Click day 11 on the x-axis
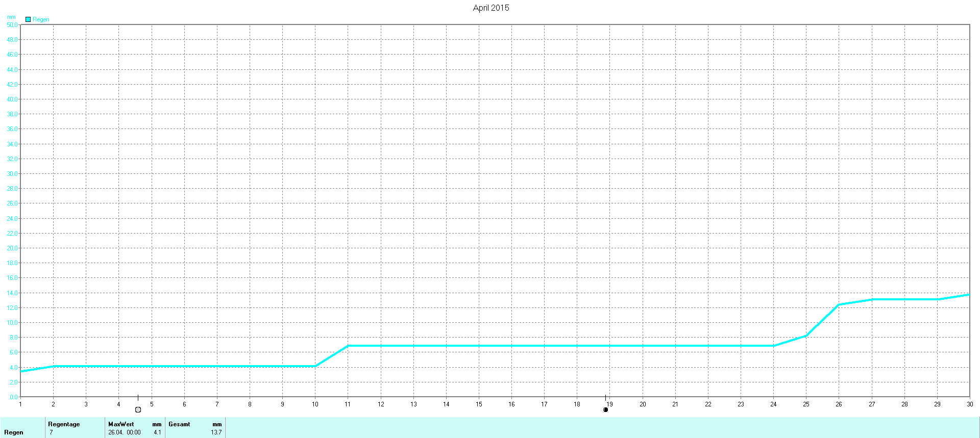980x438 pixels. tap(348, 404)
